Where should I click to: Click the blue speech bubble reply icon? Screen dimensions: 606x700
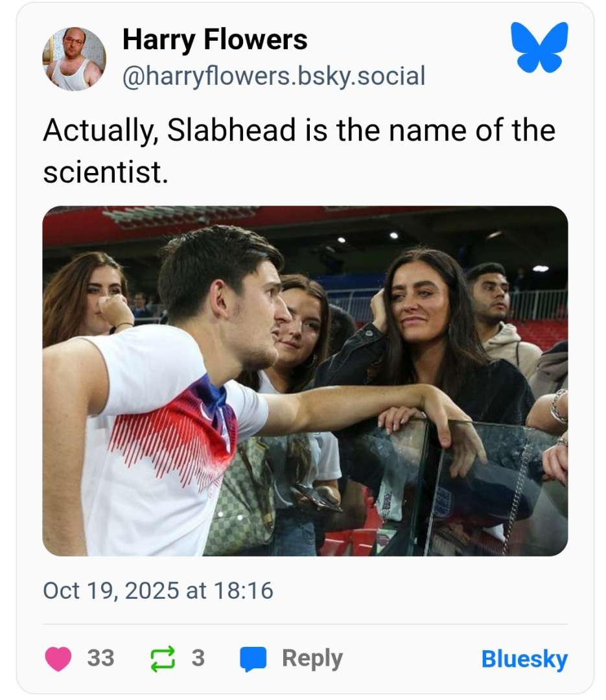pyautogui.click(x=253, y=659)
